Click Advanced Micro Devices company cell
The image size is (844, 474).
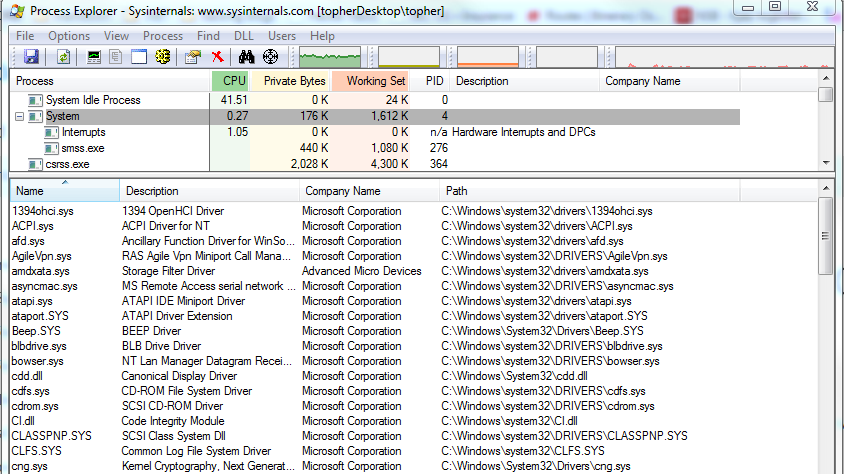[362, 271]
